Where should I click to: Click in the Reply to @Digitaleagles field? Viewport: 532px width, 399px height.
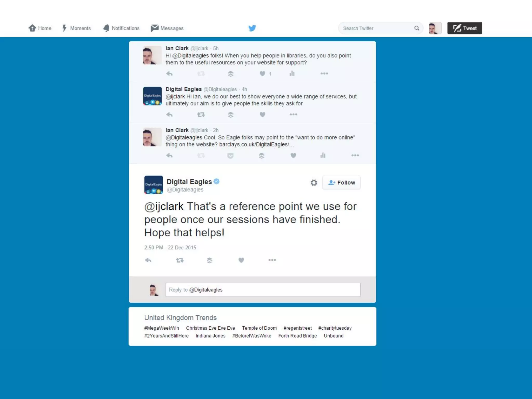tap(263, 290)
